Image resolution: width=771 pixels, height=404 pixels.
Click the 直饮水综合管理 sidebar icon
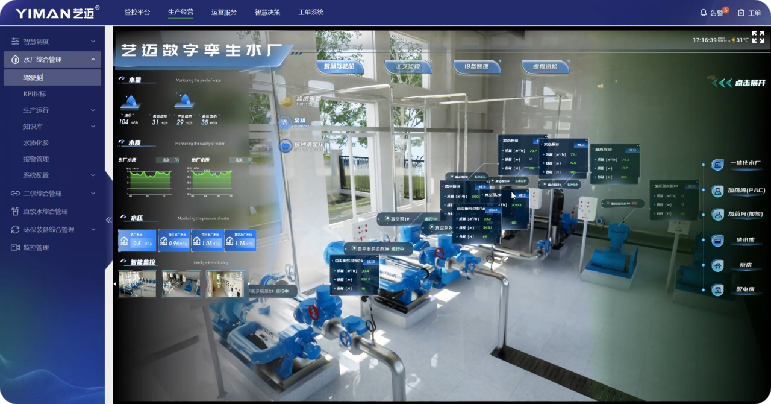coord(15,211)
